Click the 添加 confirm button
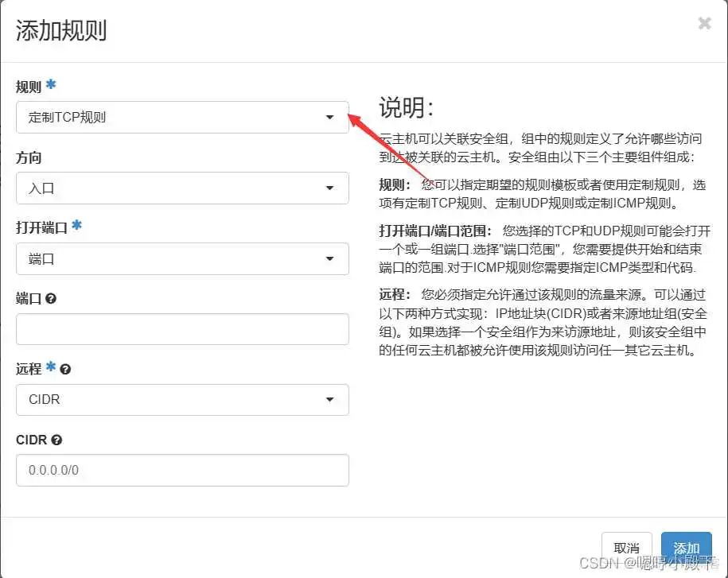Image resolution: width=728 pixels, height=578 pixels. pyautogui.click(x=686, y=549)
